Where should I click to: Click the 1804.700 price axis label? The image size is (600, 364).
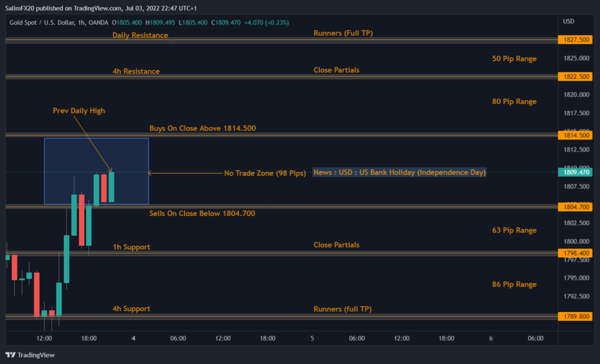point(577,207)
